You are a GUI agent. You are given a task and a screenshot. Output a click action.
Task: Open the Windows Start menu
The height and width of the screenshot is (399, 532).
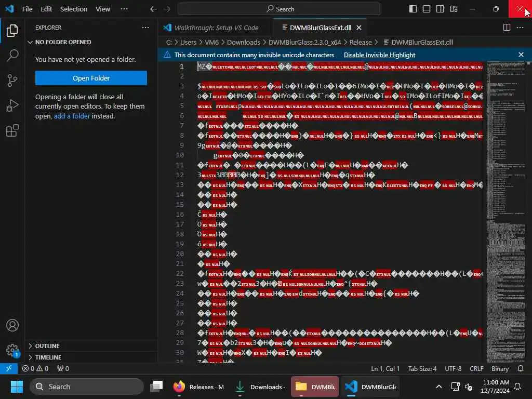pyautogui.click(x=17, y=387)
